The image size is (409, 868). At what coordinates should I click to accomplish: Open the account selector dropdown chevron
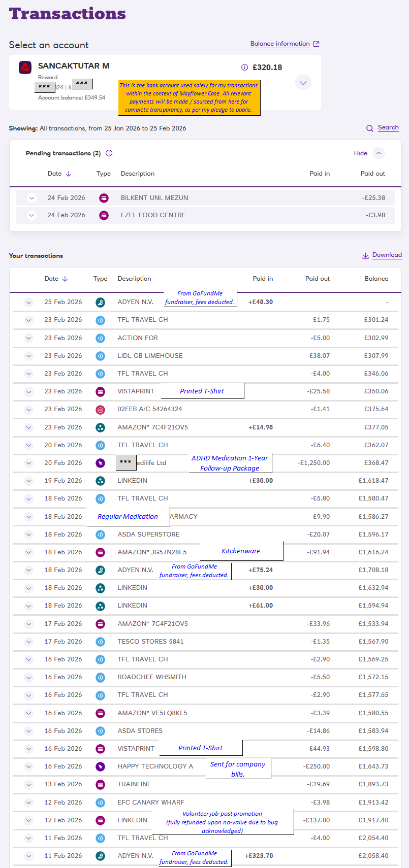click(x=303, y=83)
